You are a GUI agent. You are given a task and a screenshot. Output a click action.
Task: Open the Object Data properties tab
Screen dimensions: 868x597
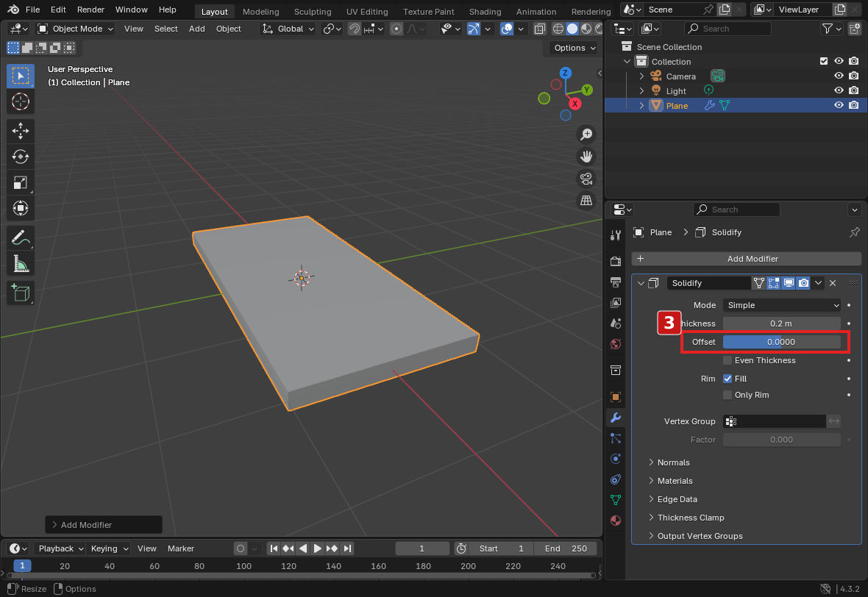[x=616, y=500]
